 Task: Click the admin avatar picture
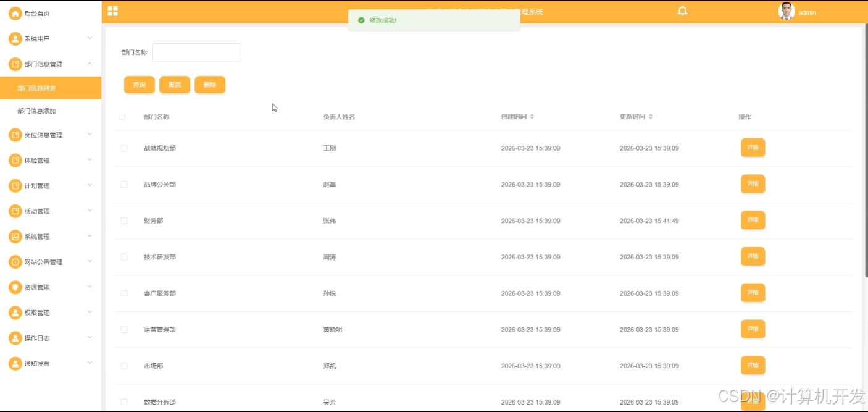pyautogui.click(x=786, y=11)
